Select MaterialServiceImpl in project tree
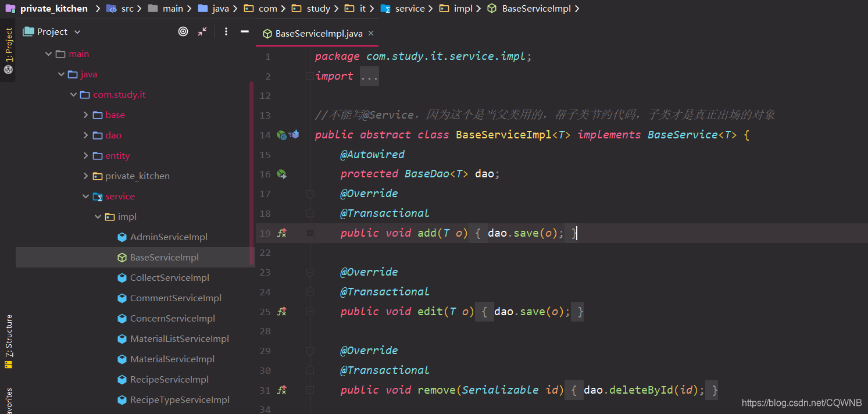This screenshot has width=868, height=414. pyautogui.click(x=172, y=359)
